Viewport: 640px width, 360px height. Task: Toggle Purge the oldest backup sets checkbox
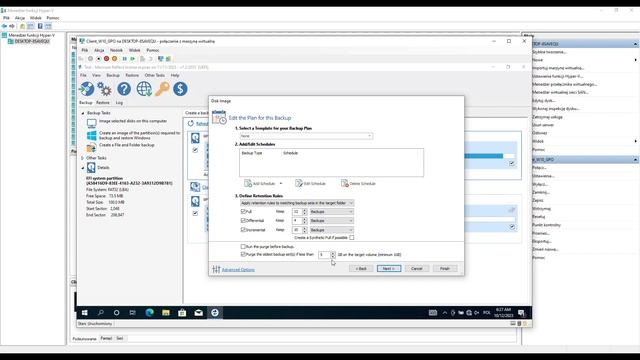coord(243,254)
